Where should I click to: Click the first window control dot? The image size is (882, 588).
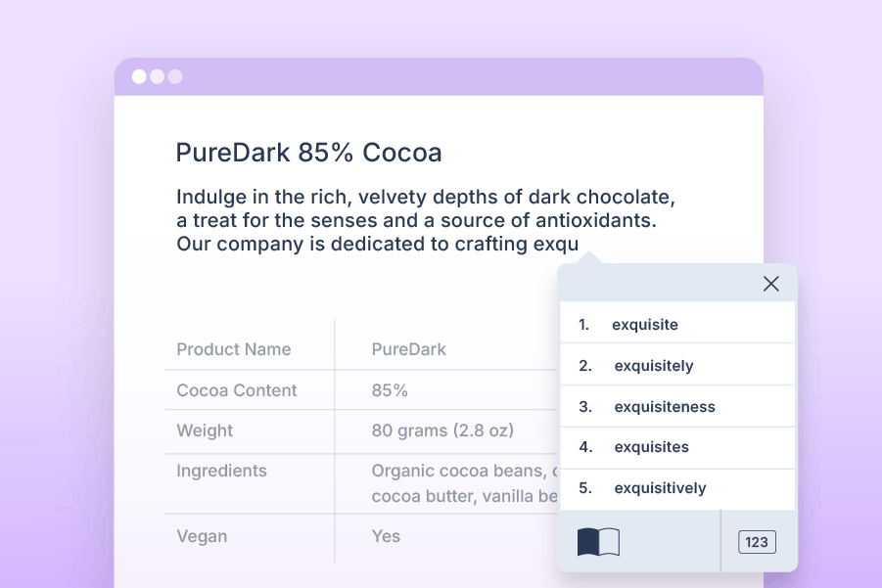coord(139,77)
